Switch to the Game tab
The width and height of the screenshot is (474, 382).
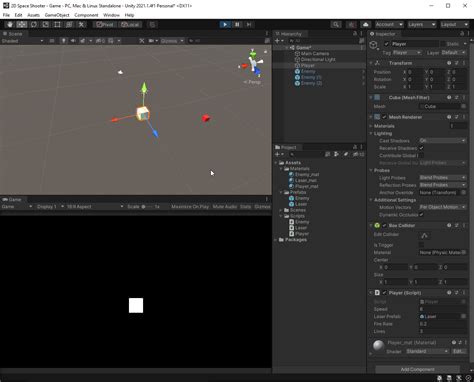click(12, 199)
